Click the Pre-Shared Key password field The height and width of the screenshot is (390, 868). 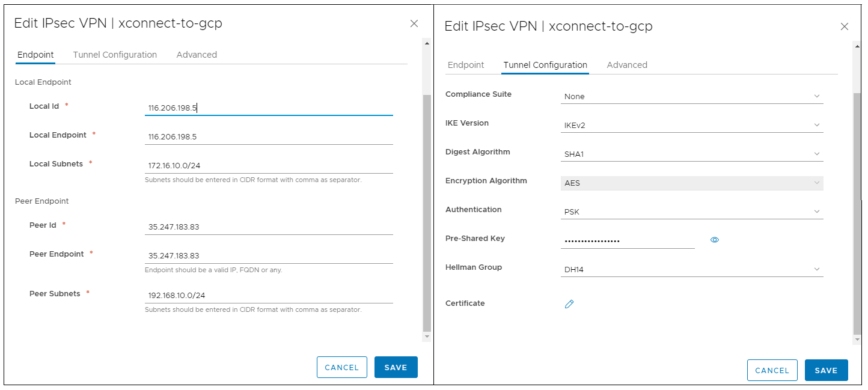tap(628, 241)
